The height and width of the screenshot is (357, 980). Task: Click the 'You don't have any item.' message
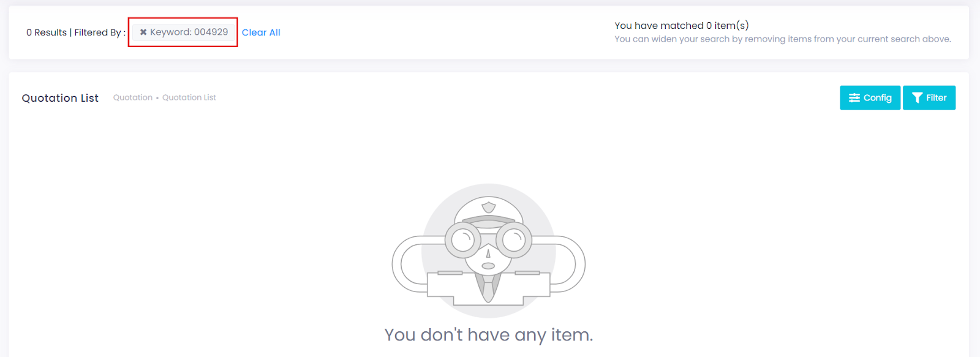coord(487,334)
